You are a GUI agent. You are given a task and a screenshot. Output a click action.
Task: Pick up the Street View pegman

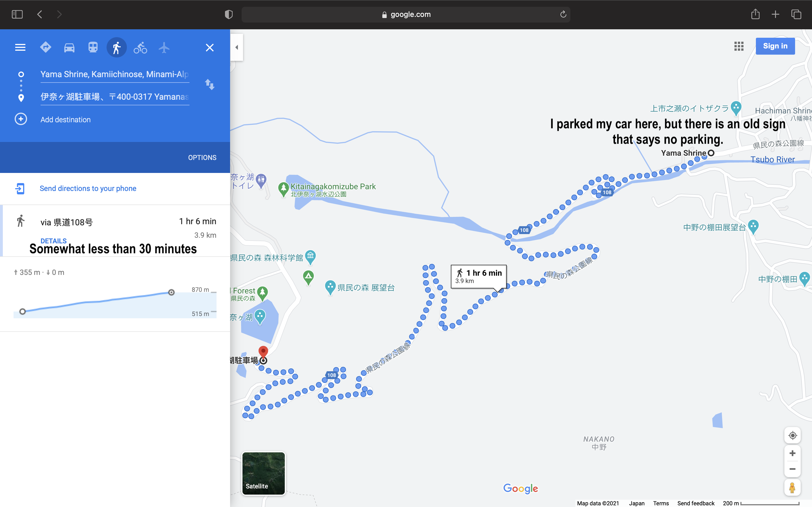click(x=793, y=488)
